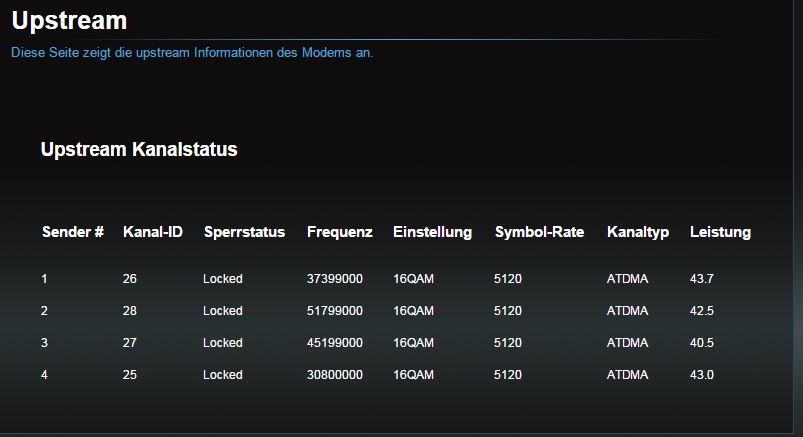Click the Sperrstatus column header
Viewport: 803px width, 437px height.
click(x=244, y=232)
